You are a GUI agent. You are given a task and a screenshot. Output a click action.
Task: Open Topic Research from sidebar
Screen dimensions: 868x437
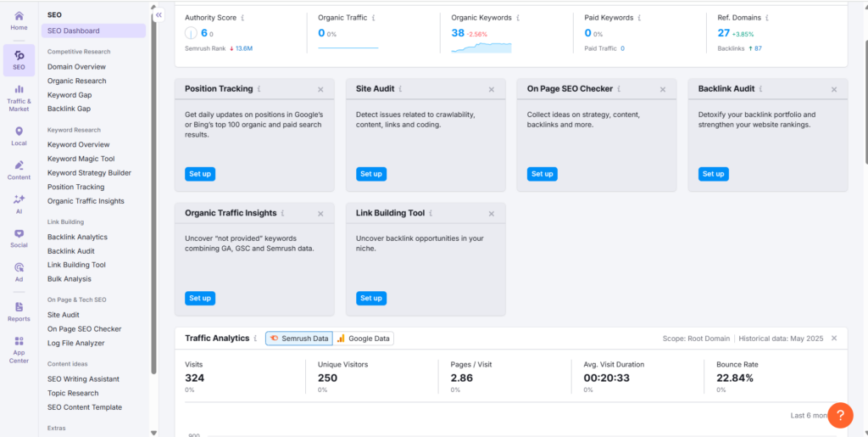point(73,393)
